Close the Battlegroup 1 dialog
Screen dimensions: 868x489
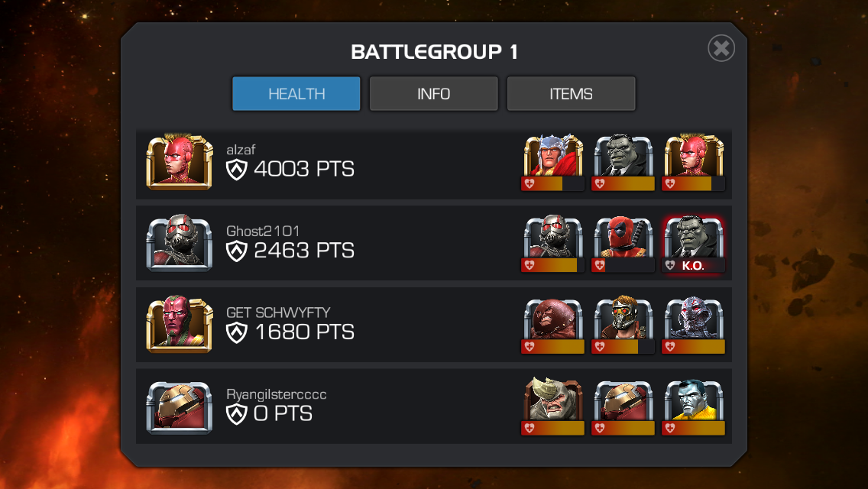click(x=721, y=48)
